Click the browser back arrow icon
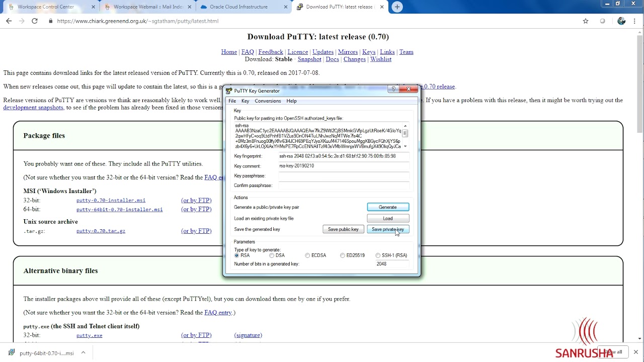Image resolution: width=644 pixels, height=362 pixels. tap(9, 21)
